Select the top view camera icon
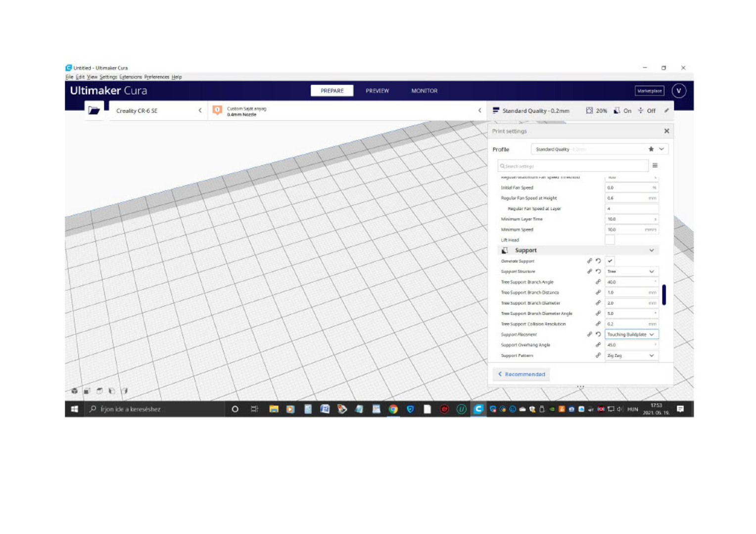Image resolution: width=756 pixels, height=534 pixels. (99, 391)
